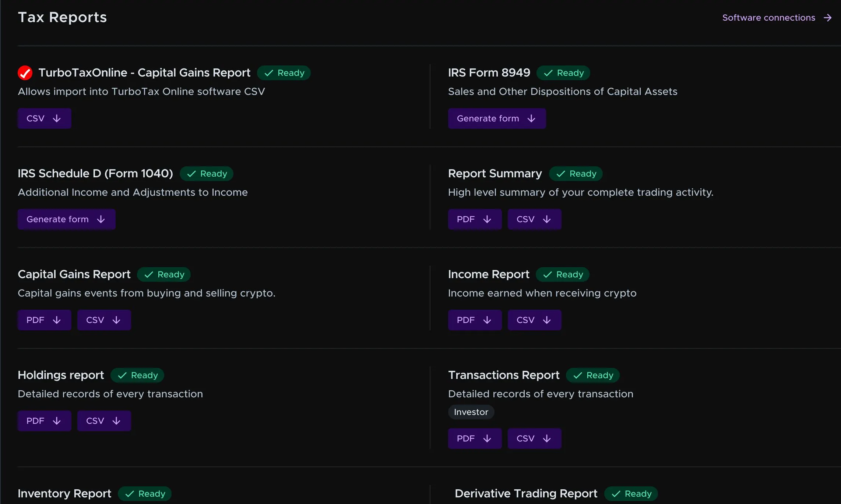Download Report Summary as CSV
The width and height of the screenshot is (841, 504).
pyautogui.click(x=534, y=219)
